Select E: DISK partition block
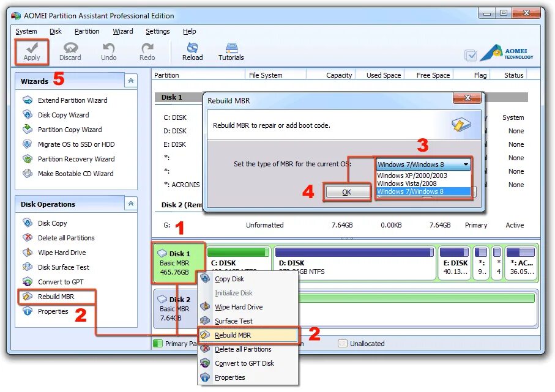 (x=455, y=263)
